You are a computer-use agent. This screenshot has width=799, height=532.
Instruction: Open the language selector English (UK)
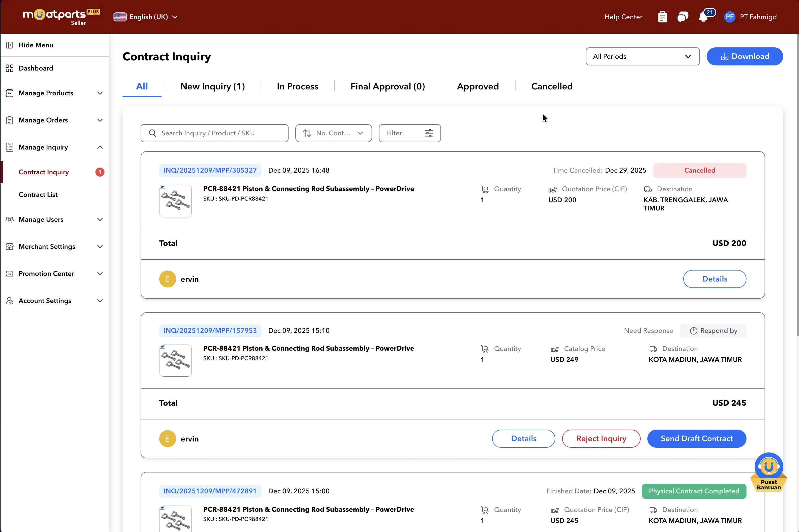(x=146, y=17)
